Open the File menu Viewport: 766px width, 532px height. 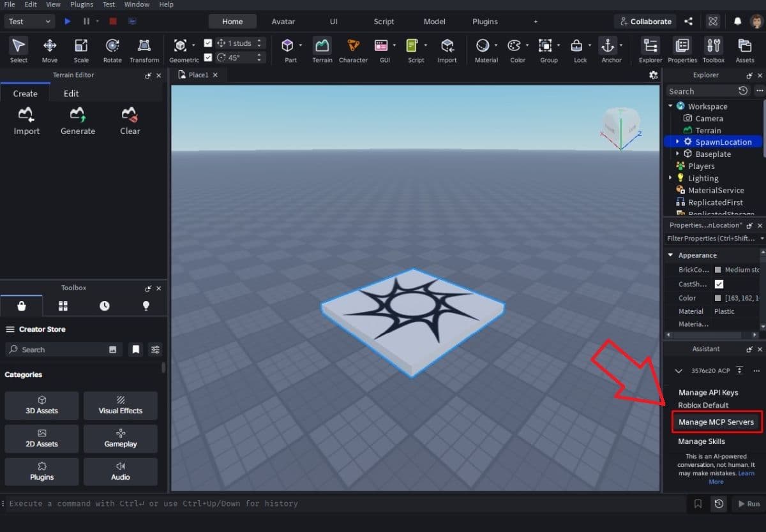(10, 4)
